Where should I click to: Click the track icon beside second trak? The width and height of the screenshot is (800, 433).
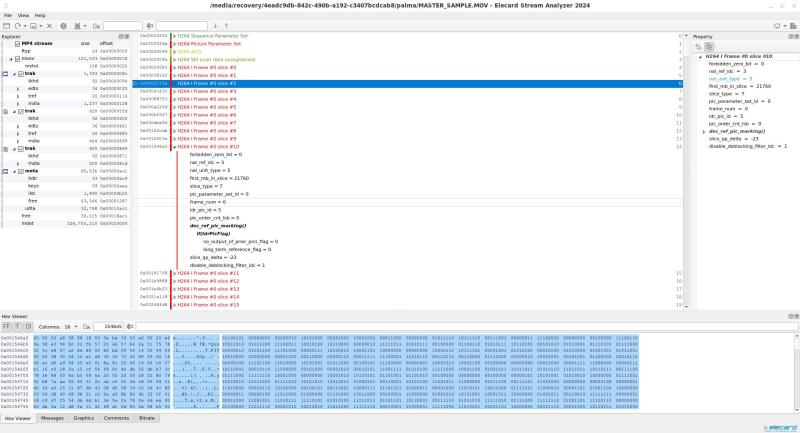(6, 111)
